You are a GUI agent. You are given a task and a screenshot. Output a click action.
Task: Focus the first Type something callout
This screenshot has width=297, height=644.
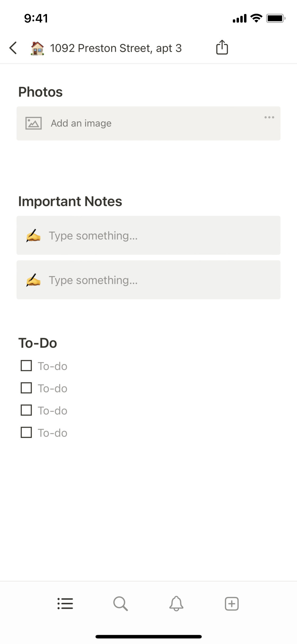[148, 235]
